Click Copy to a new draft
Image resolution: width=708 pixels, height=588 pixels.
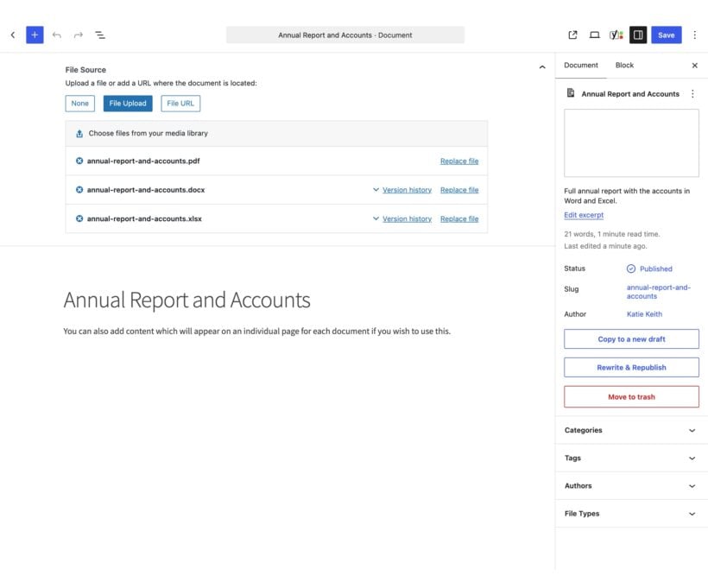pyautogui.click(x=631, y=339)
